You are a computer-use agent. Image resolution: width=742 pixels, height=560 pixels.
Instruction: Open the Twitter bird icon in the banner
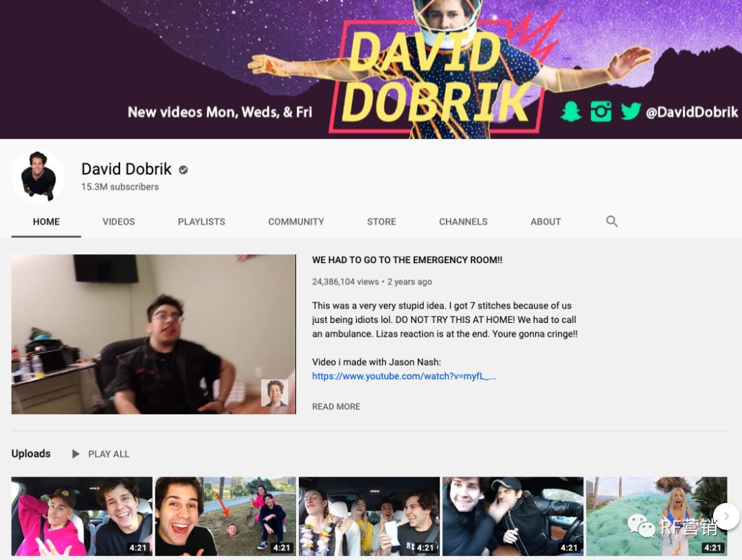630,112
